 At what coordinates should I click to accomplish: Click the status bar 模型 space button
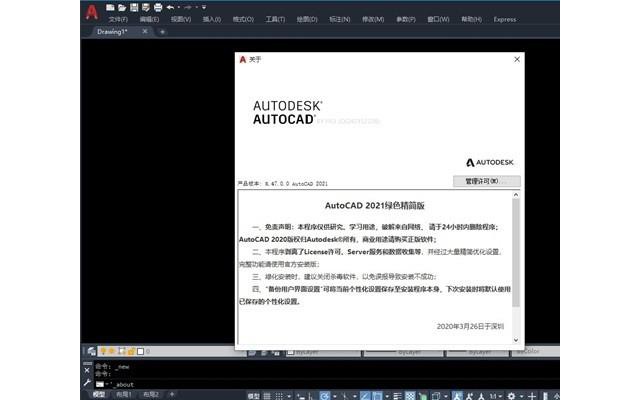tap(253, 396)
